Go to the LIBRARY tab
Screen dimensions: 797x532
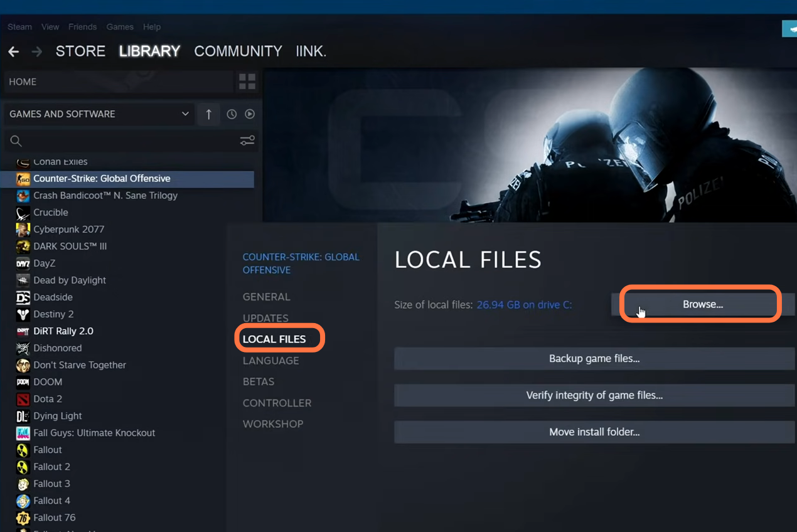click(x=149, y=51)
